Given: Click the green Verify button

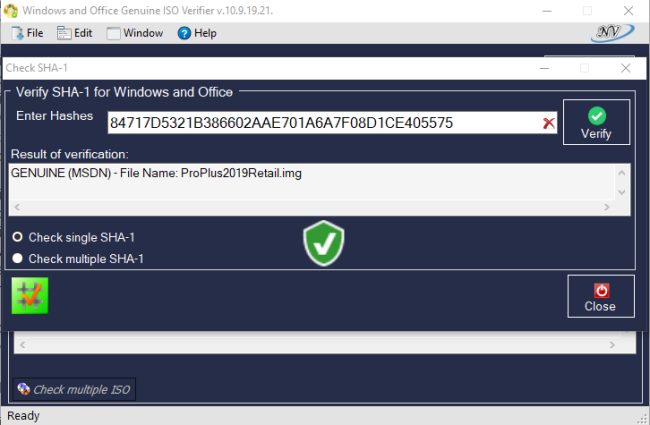Looking at the screenshot, I should (x=596, y=122).
